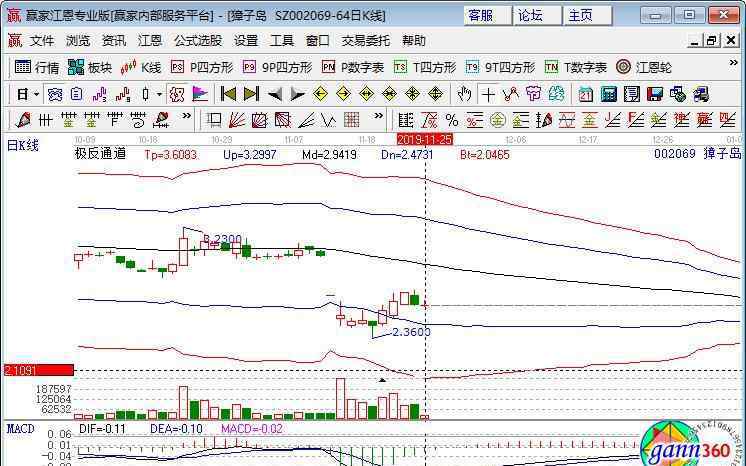Click the percent % tool icon
Image resolution: width=746 pixels, height=466 pixels.
pyautogui.click(x=452, y=119)
